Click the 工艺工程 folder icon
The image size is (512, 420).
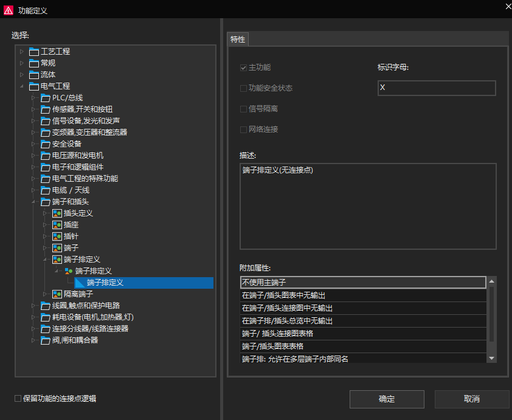34,52
